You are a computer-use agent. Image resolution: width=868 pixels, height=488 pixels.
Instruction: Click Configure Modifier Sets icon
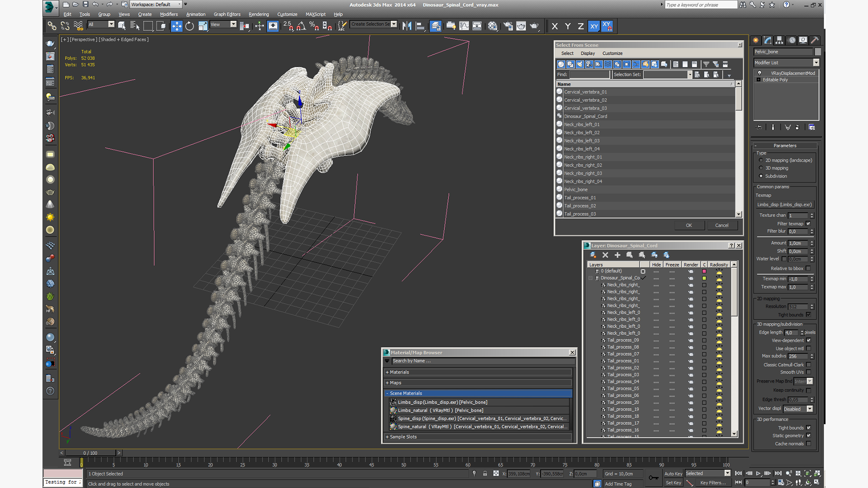click(812, 127)
